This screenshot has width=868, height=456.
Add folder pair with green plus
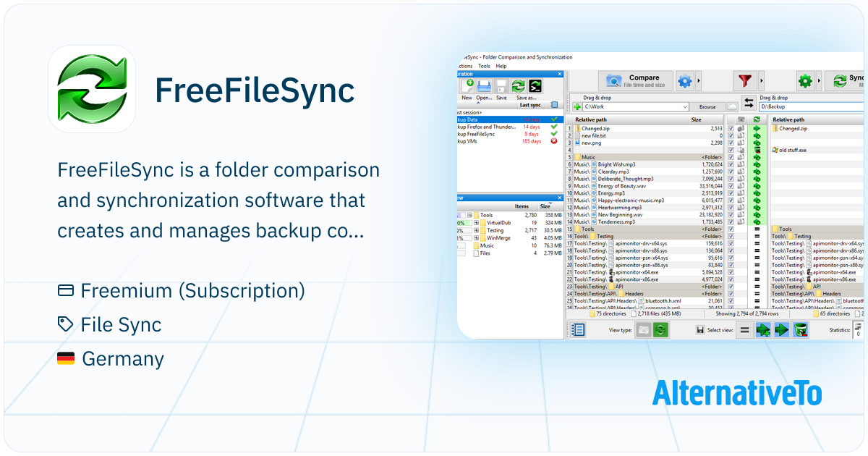point(577,106)
